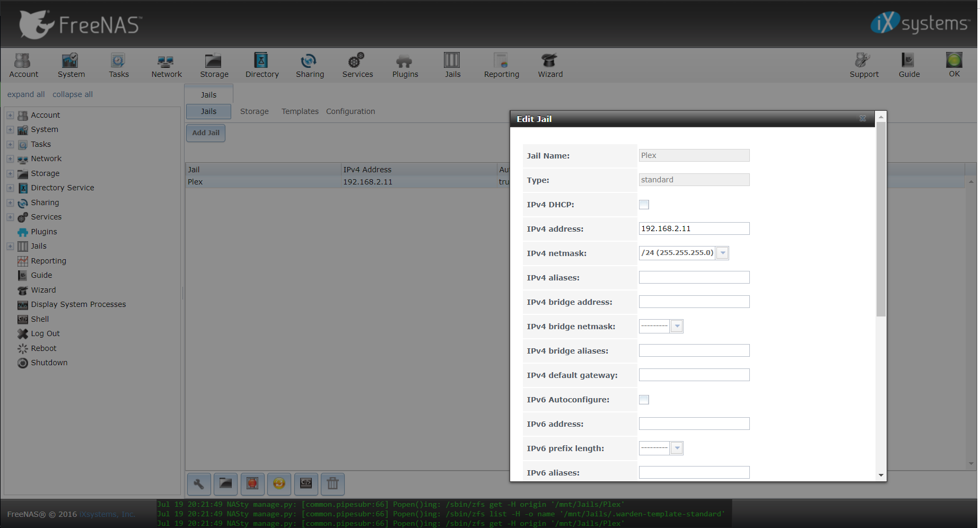This screenshot has width=980, height=528.
Task: Open Network in top toolbar
Action: 167,65
